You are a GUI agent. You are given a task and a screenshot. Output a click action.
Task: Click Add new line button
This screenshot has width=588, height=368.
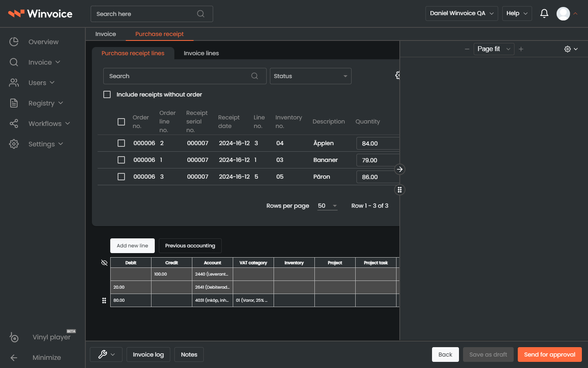tap(132, 246)
